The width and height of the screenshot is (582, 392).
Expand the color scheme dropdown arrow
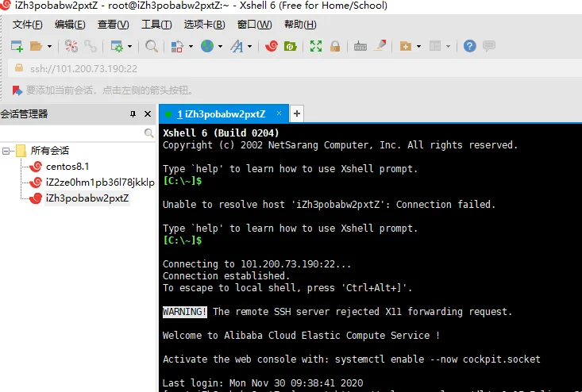[191, 47]
